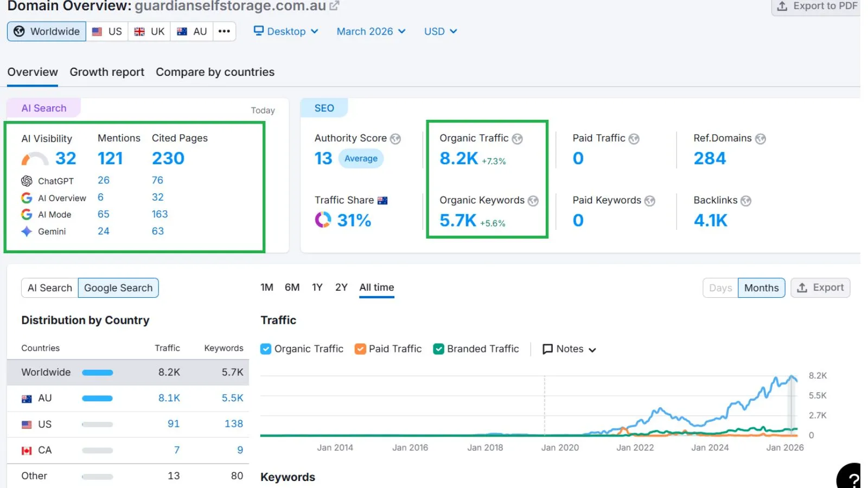Click the Australian flag beside Traffic Share
Image resolution: width=868 pixels, height=488 pixels.
(x=382, y=201)
